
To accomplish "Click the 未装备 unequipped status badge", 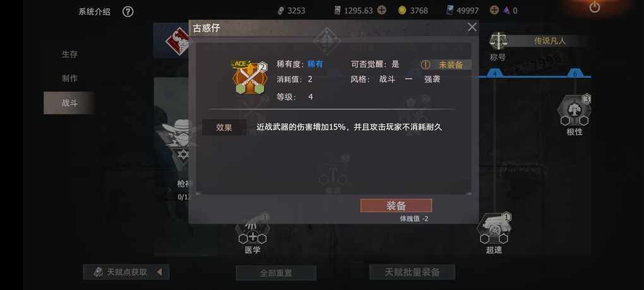I will (446, 65).
